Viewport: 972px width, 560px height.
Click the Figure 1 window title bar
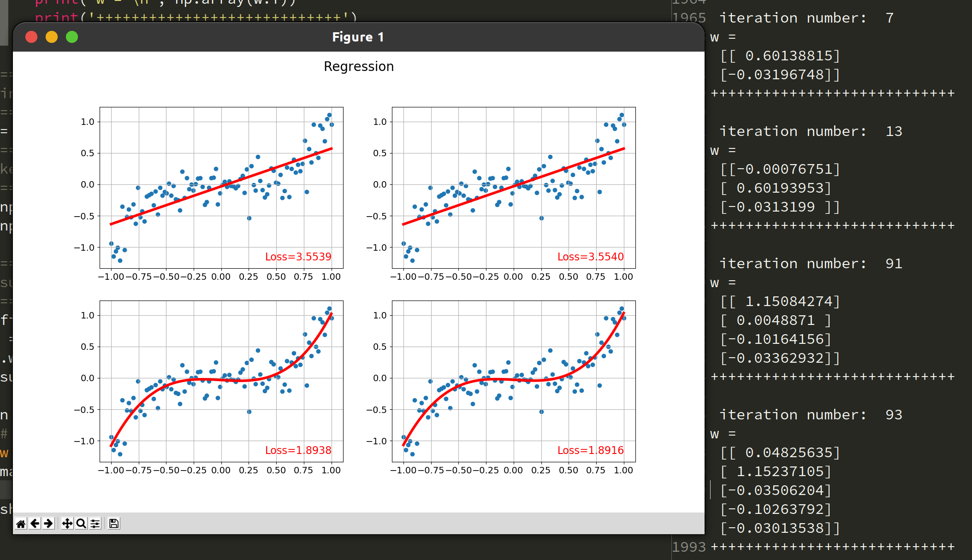coord(358,37)
